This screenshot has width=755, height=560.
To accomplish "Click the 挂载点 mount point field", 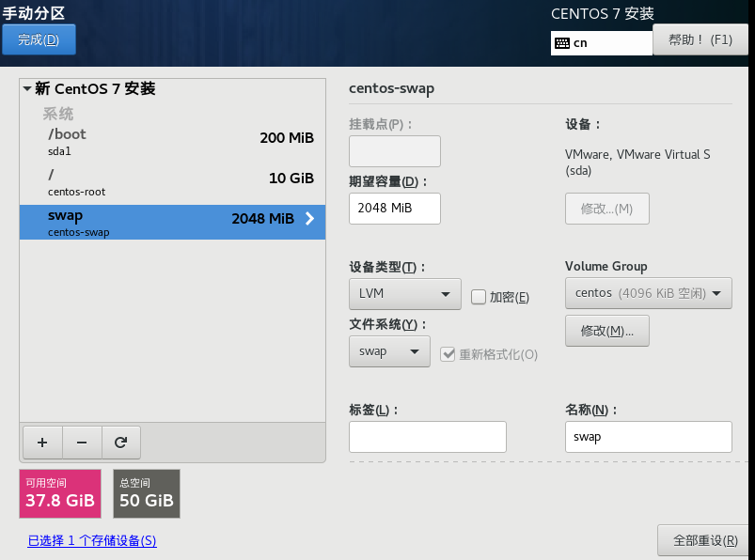I will pos(394,151).
